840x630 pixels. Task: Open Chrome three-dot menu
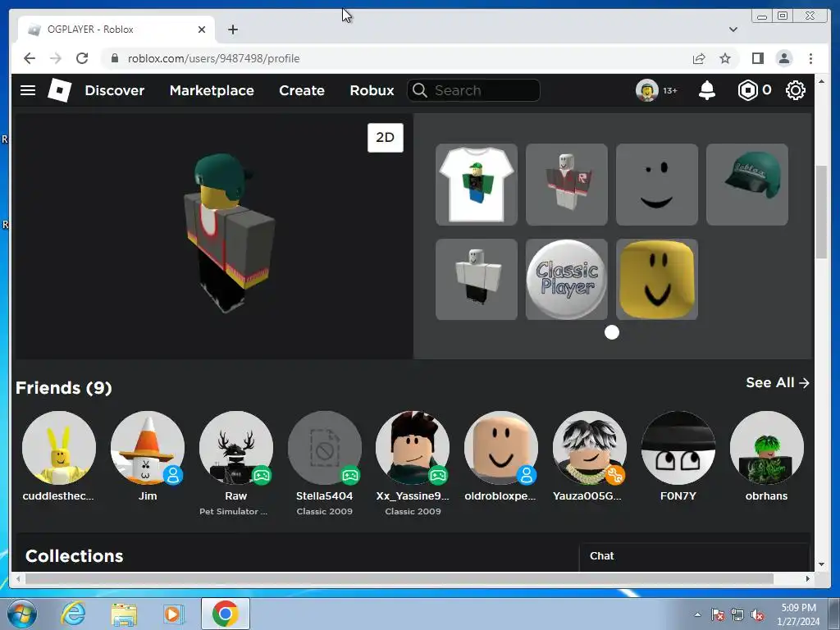[x=810, y=58]
